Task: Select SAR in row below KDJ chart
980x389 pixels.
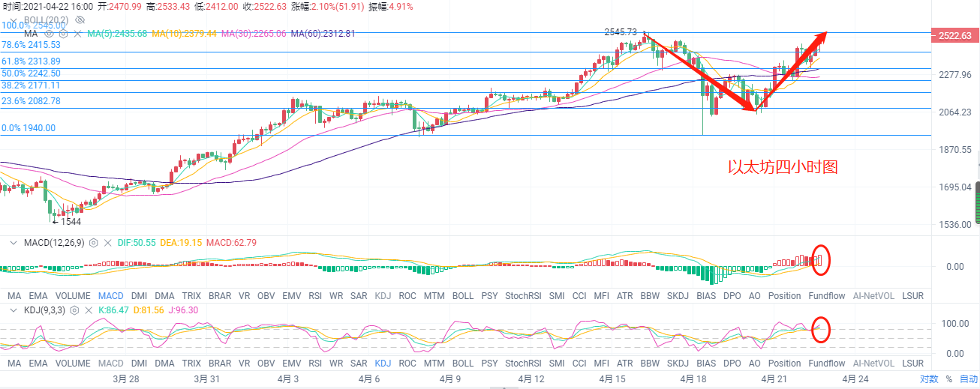Action: click(x=359, y=363)
